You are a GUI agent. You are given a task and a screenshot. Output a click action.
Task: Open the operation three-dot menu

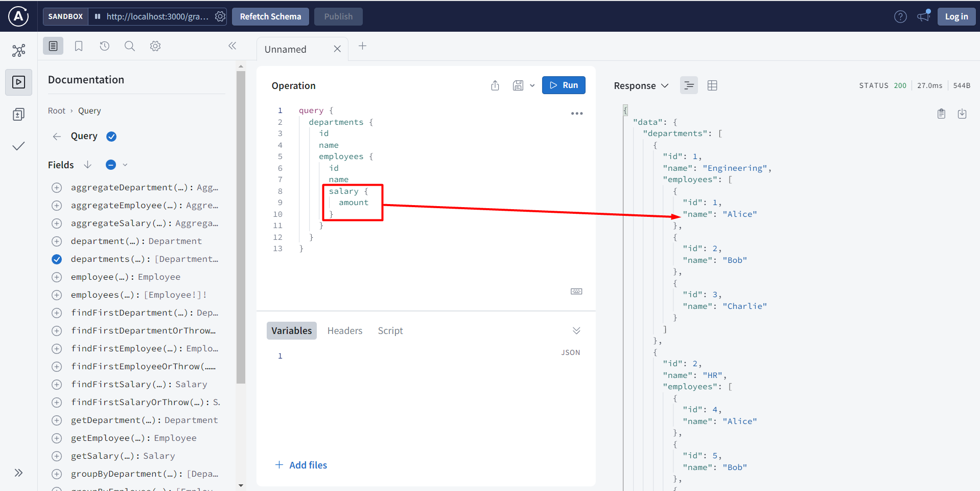pos(577,114)
